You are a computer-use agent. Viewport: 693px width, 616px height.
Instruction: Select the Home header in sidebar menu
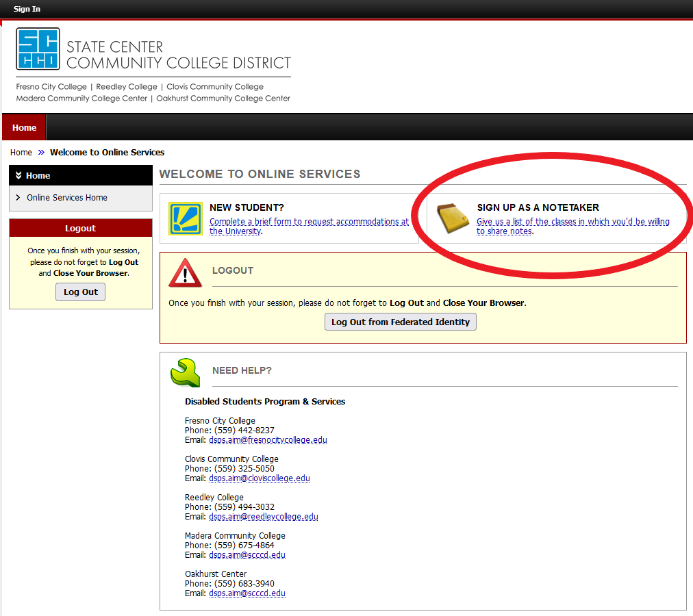pos(81,175)
